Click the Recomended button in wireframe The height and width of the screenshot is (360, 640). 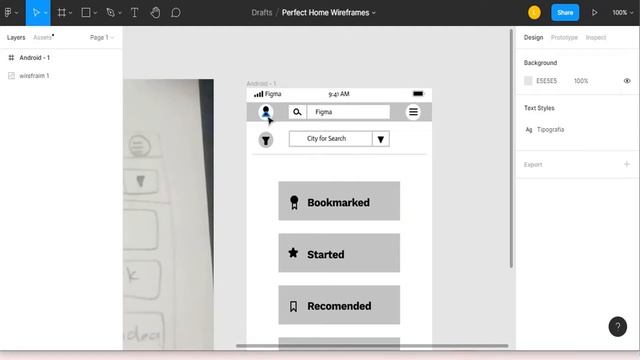339,305
